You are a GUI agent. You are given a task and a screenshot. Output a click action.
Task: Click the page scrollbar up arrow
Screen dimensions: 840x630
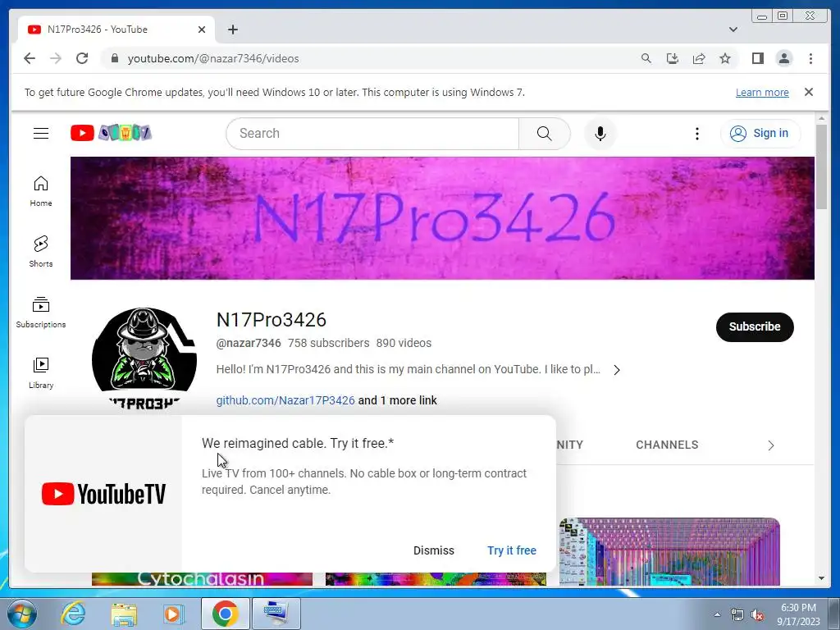coord(821,118)
